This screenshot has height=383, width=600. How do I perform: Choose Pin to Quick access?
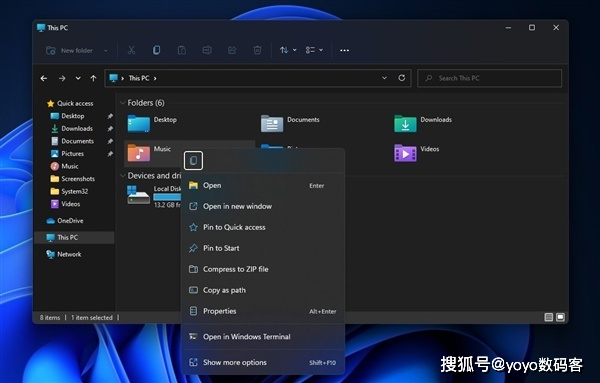coord(263,228)
